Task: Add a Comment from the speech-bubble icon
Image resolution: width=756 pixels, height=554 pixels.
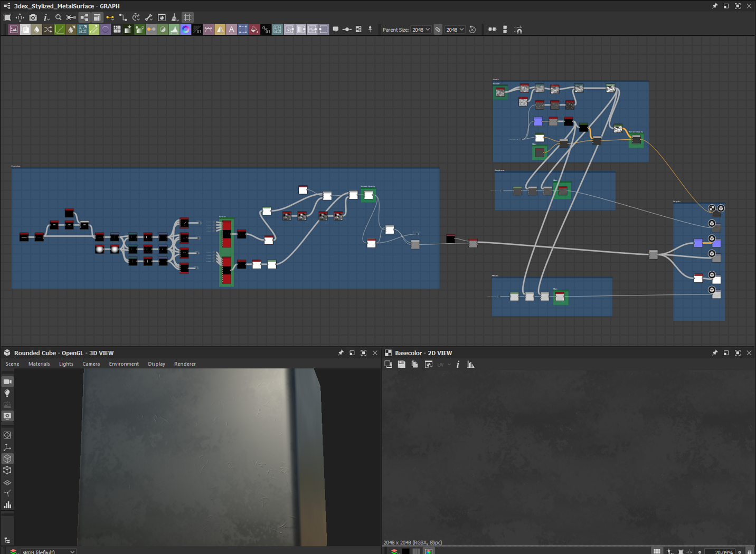Action: (335, 30)
